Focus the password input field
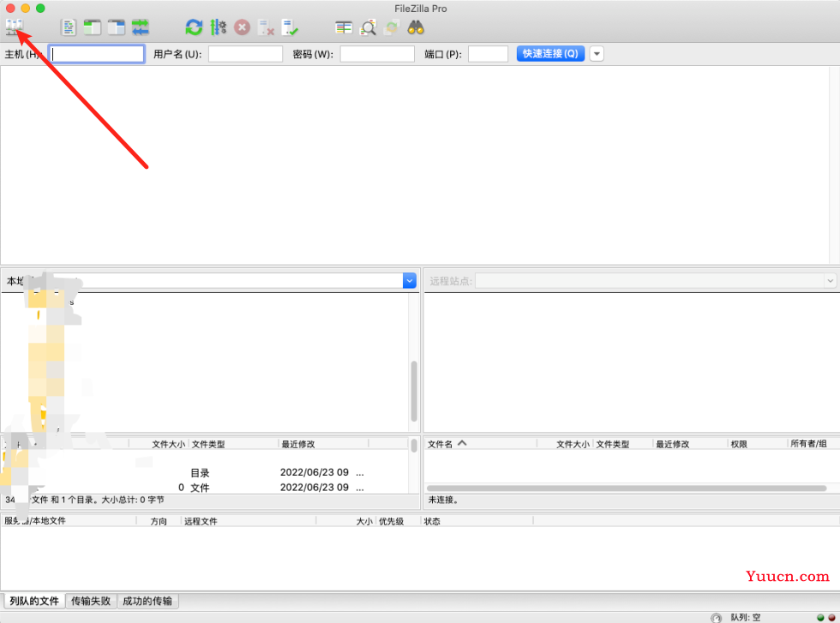The width and height of the screenshot is (840, 623). pyautogui.click(x=377, y=54)
